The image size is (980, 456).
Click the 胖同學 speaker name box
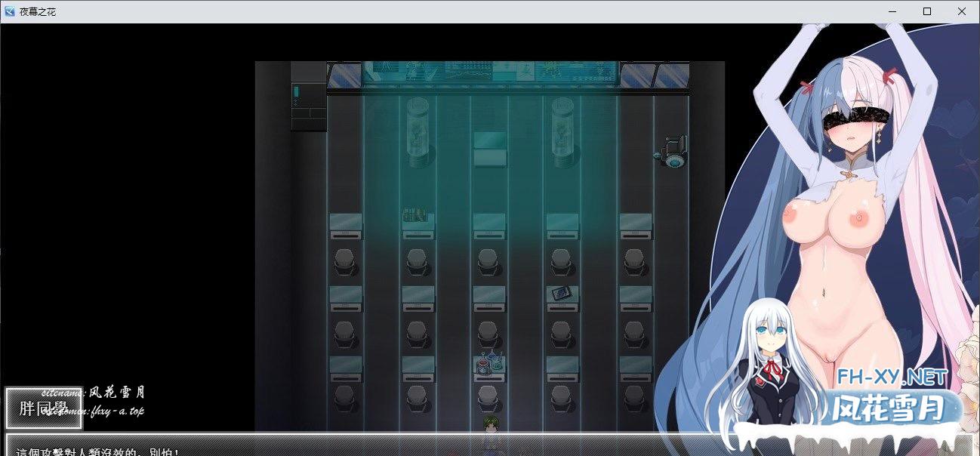click(x=43, y=408)
